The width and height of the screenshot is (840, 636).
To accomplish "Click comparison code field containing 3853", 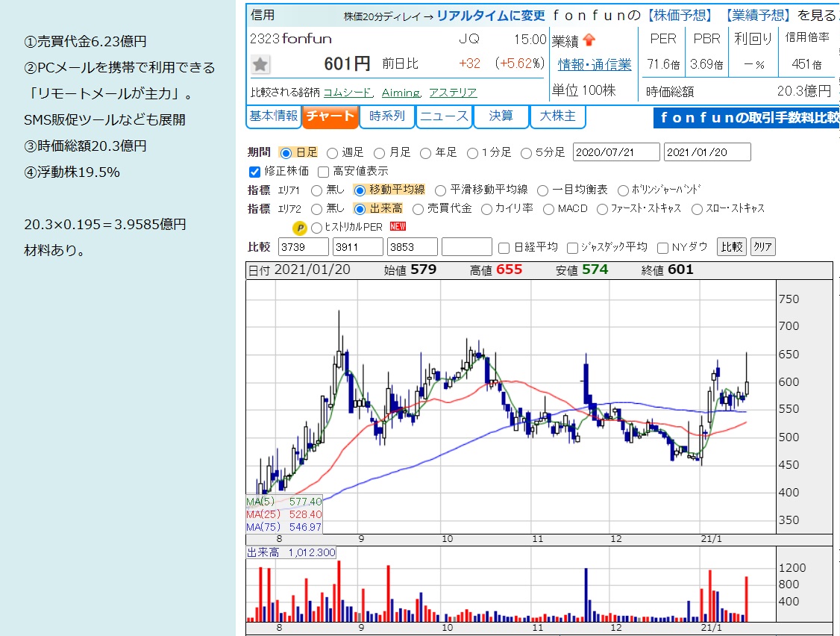I will [413, 247].
